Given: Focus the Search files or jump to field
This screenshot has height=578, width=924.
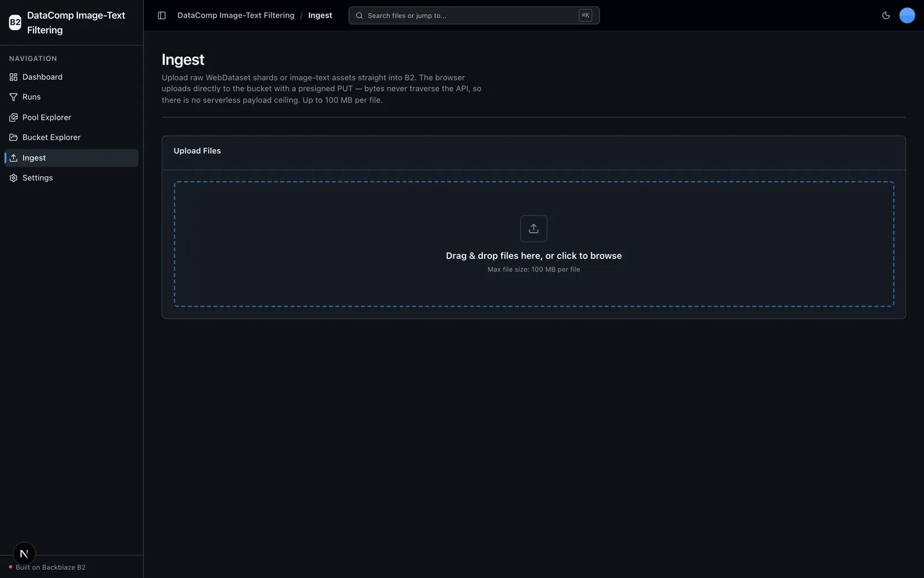Looking at the screenshot, I should (474, 16).
